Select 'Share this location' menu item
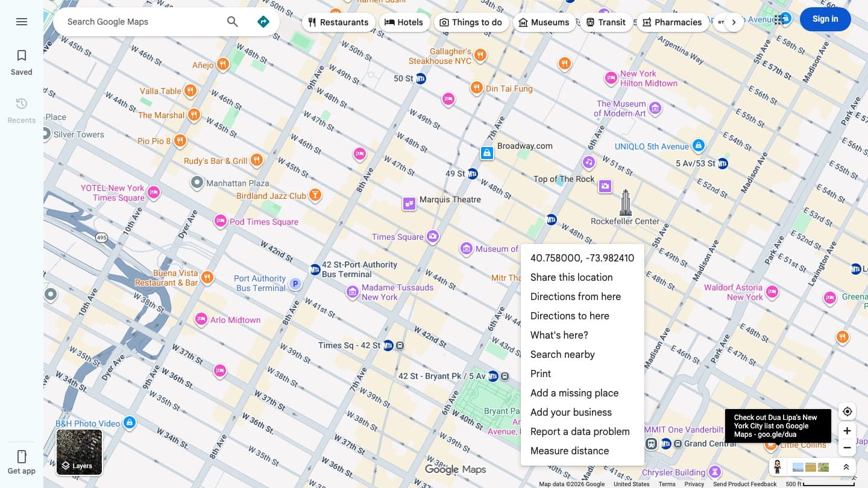The height and width of the screenshot is (488, 868). point(582,277)
